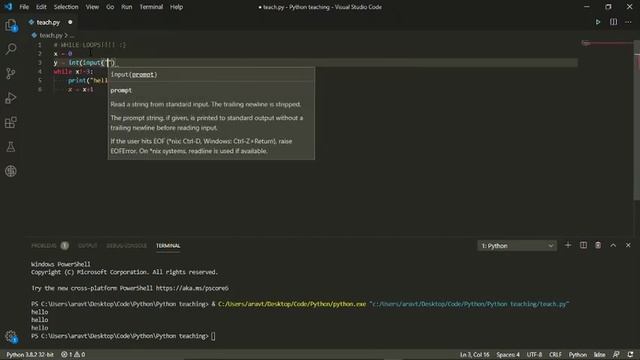
Task: Kill terminal with trash icon
Action: pyautogui.click(x=598, y=245)
